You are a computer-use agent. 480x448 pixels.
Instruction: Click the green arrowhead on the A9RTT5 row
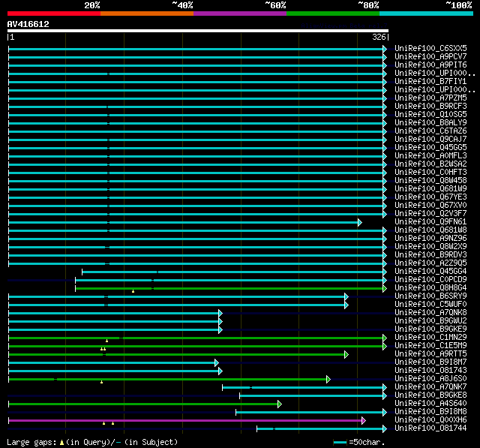346,354
